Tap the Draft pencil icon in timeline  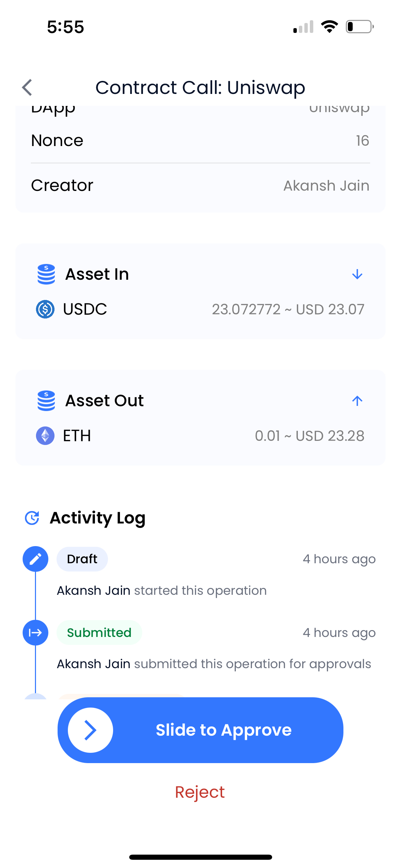click(x=35, y=559)
